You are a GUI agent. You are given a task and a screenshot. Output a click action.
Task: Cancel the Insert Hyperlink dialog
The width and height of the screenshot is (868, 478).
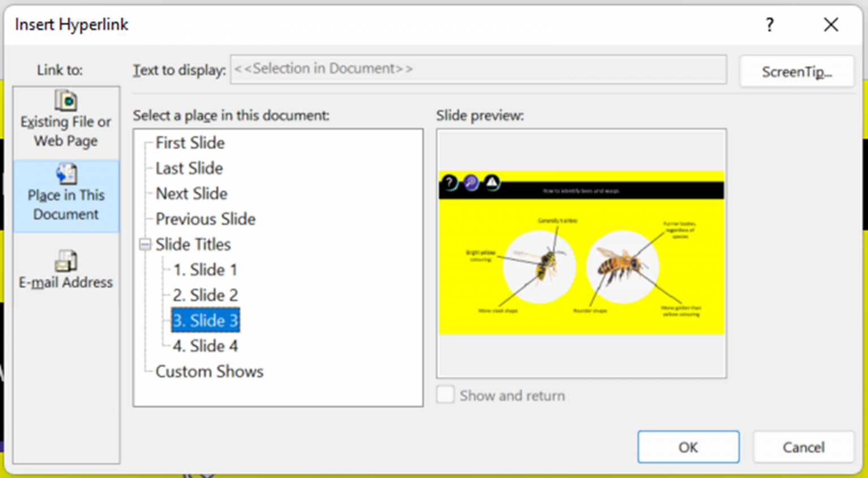pyautogui.click(x=803, y=447)
